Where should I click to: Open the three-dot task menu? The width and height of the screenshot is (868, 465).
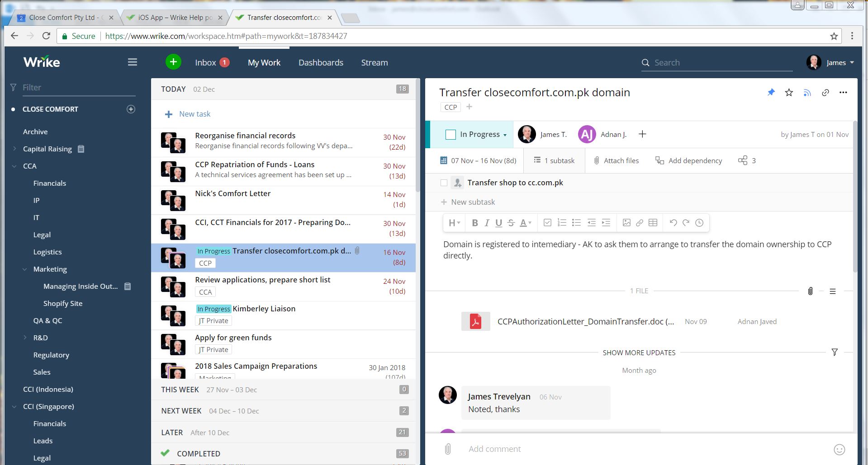click(843, 93)
